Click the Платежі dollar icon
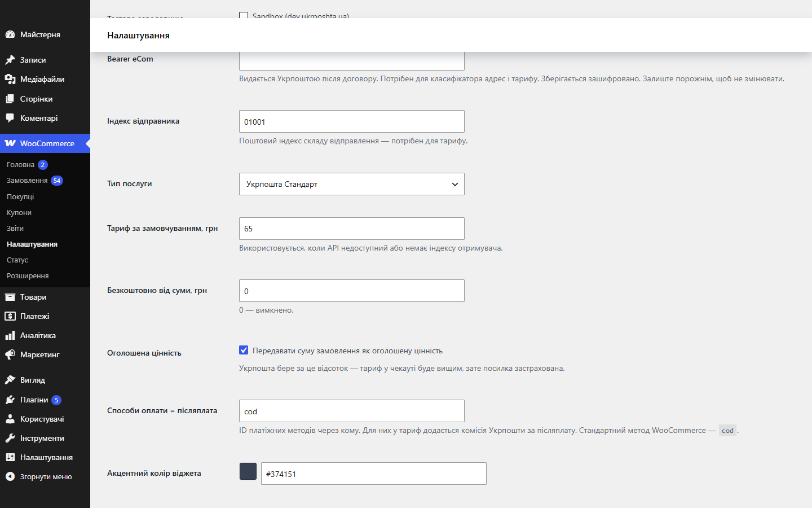The width and height of the screenshot is (812, 508). pos(10,316)
